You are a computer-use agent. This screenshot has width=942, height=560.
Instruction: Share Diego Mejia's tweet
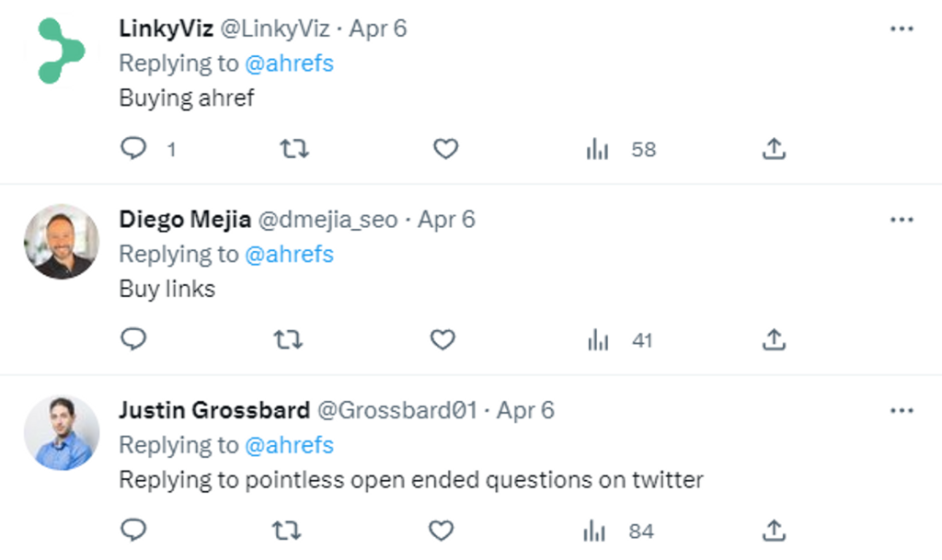click(774, 339)
